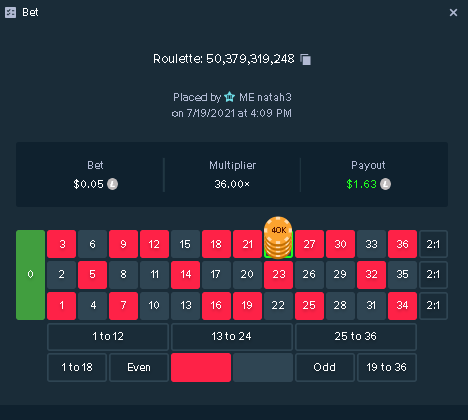Click the 40K chip stack on the board
Viewport: 468px width, 420px height.
tap(278, 237)
